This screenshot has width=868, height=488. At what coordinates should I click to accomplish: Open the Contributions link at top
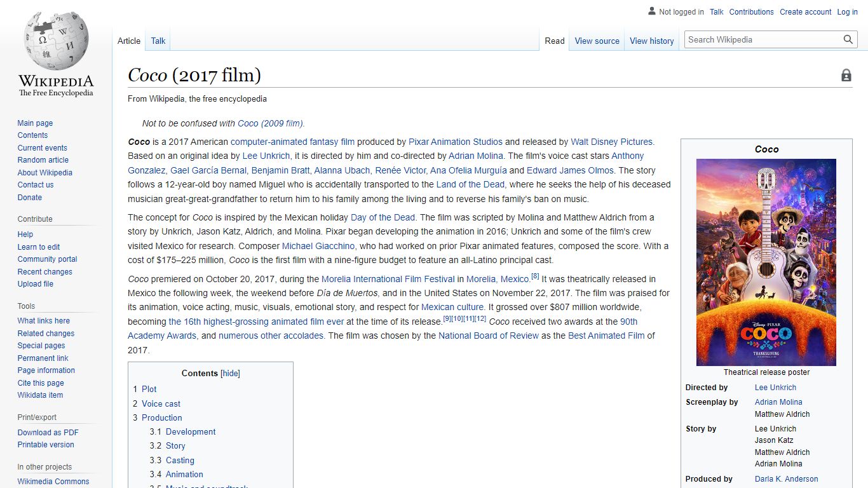pyautogui.click(x=751, y=12)
